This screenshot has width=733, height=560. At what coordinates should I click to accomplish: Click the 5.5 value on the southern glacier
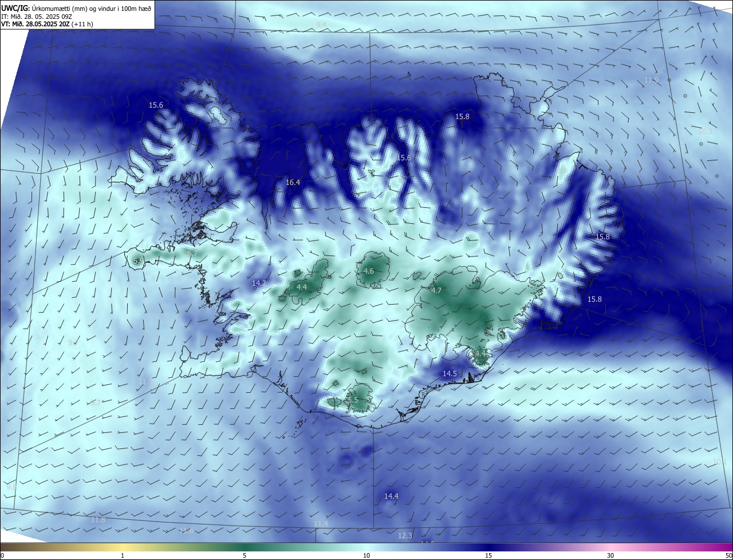tap(353, 400)
